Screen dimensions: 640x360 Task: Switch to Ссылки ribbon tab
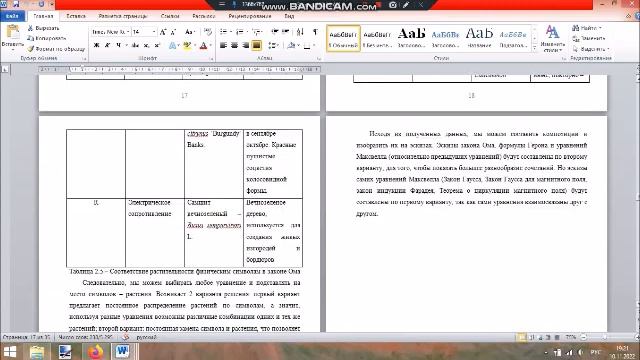[170, 16]
